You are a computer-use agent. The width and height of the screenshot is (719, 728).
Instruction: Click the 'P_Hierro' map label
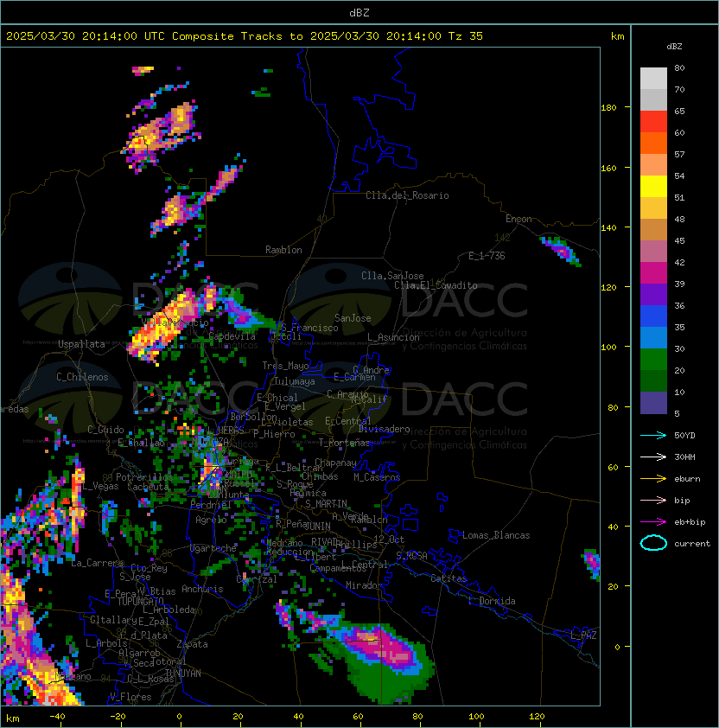(x=274, y=434)
